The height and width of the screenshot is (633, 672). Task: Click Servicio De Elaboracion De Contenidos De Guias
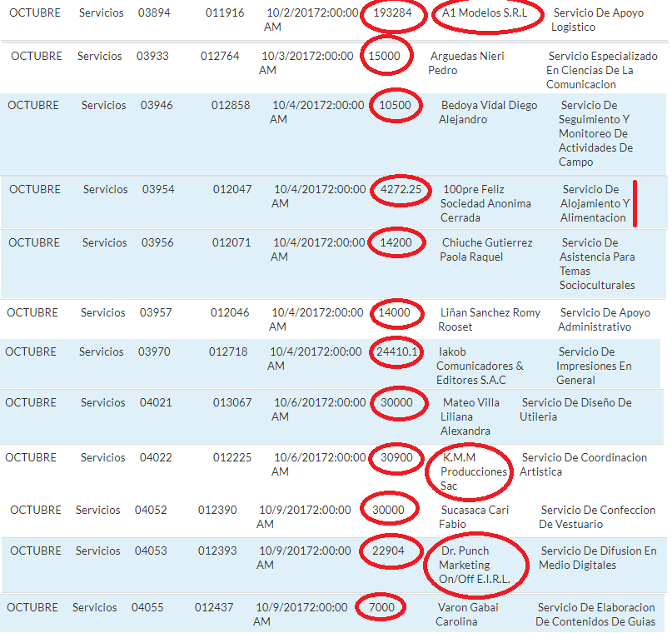[595, 615]
